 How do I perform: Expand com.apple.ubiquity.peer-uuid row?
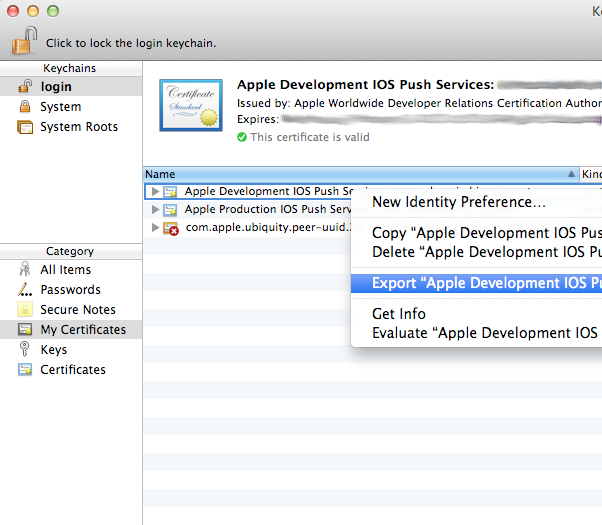[155, 227]
